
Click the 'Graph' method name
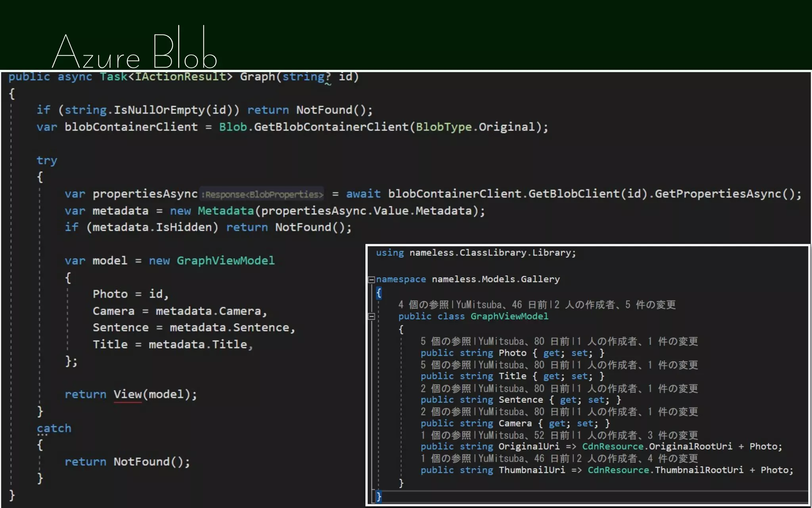[257, 76]
